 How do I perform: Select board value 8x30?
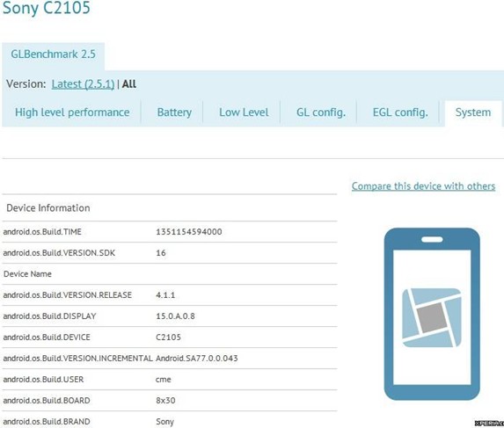(165, 401)
